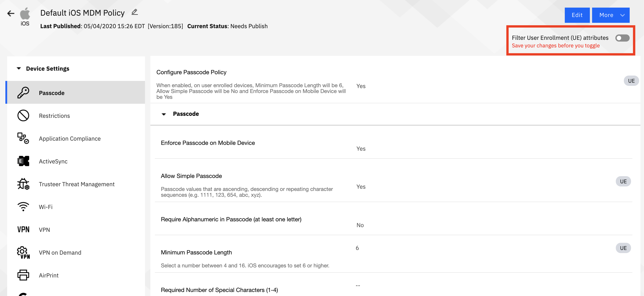The height and width of the screenshot is (296, 644).
Task: Click the Apple iOS platform icon
Action: point(25,17)
